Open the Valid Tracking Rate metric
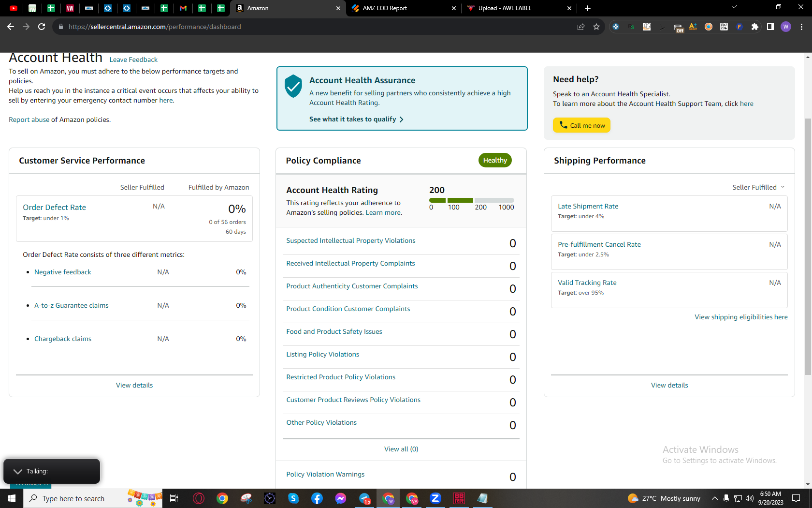The width and height of the screenshot is (812, 508). pyautogui.click(x=587, y=283)
